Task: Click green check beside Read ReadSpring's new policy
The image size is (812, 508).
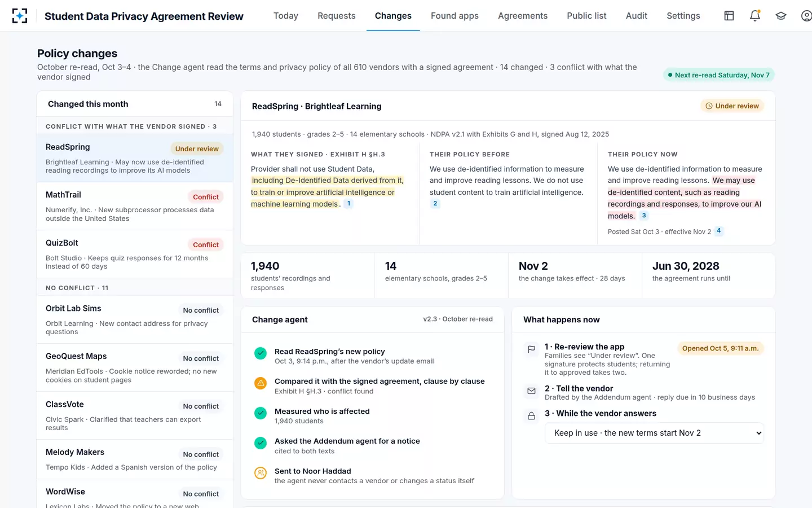Action: click(x=261, y=353)
